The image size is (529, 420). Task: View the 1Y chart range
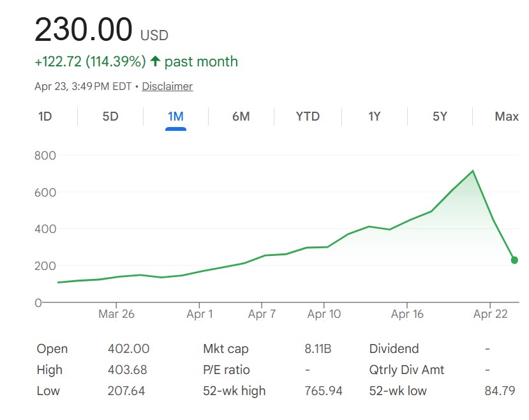click(375, 117)
